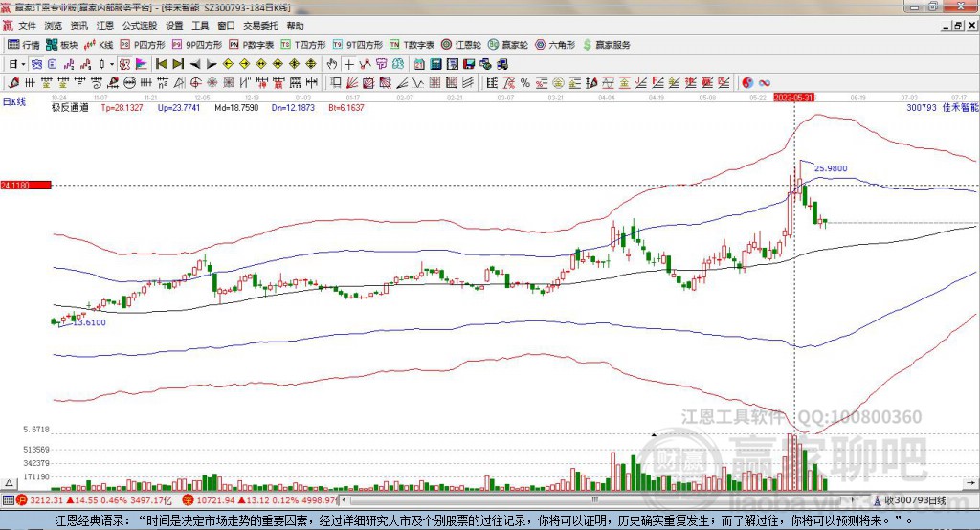The width and height of the screenshot is (980, 530).
Task: Open the 公式选股 menu
Action: click(x=140, y=26)
